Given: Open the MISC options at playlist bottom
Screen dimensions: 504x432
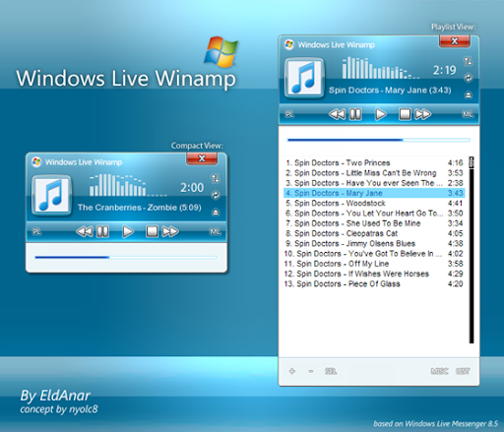Looking at the screenshot, I should (439, 371).
